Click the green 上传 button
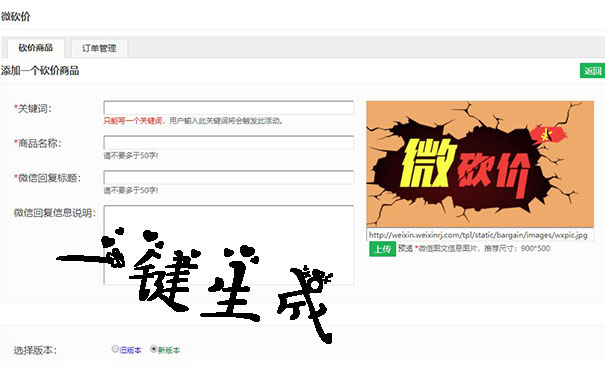 click(x=382, y=249)
